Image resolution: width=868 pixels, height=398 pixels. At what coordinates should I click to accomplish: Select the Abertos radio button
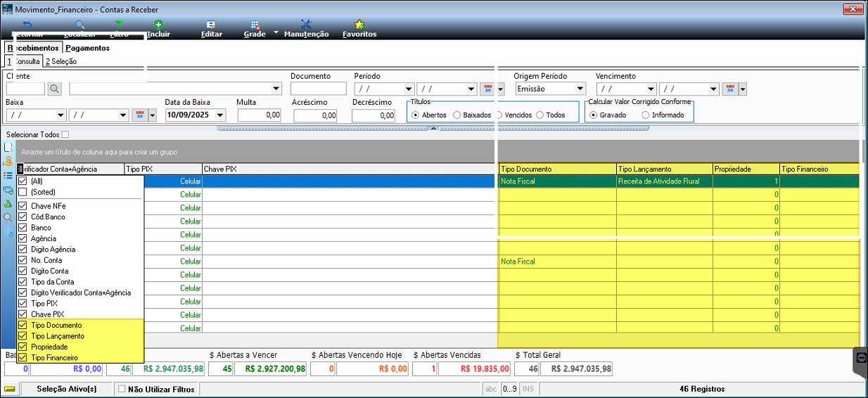pyautogui.click(x=416, y=115)
